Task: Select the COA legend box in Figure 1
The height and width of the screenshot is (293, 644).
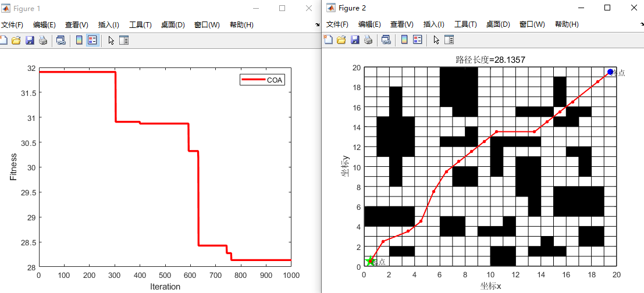Action: [x=263, y=80]
